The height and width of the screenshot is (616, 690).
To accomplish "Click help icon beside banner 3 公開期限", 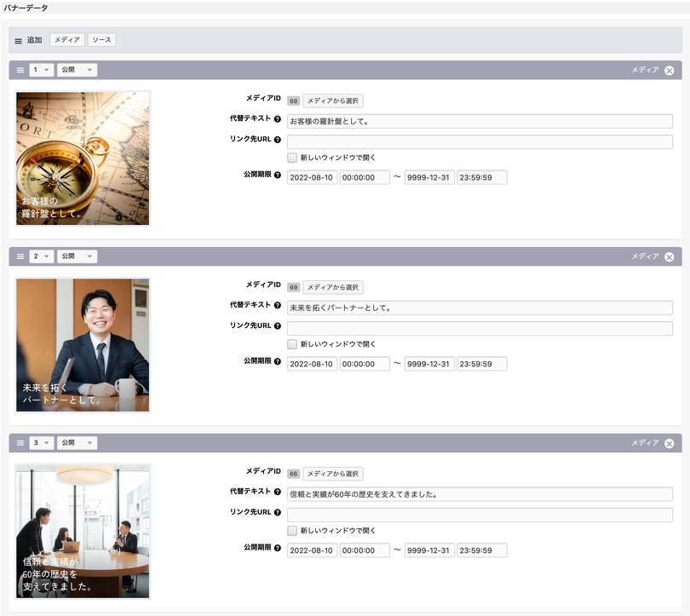I will tap(278, 548).
